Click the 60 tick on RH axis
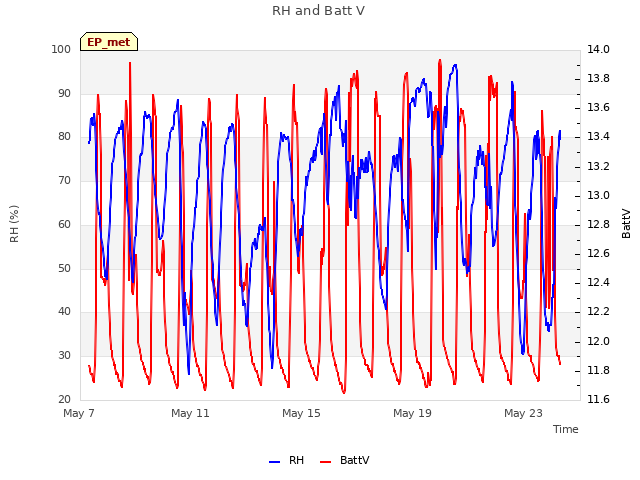This screenshot has height=480, width=640. coord(64,224)
